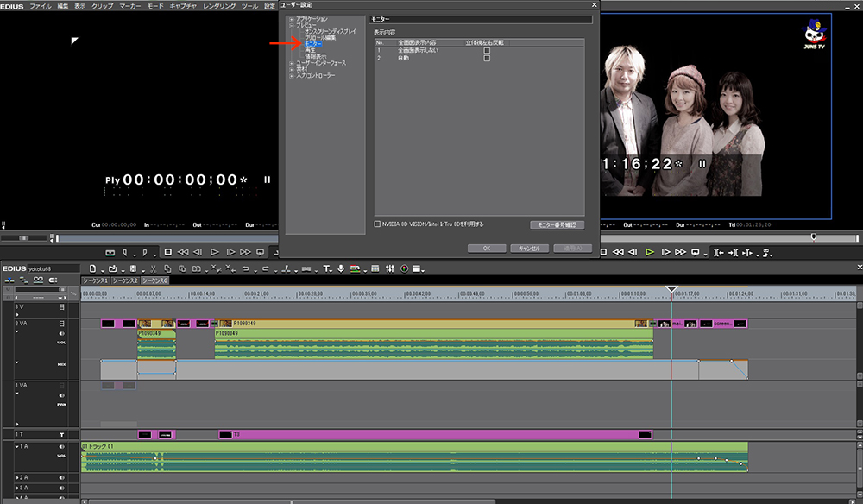Select オンスクリーンディスプレイ in settings tree
This screenshot has height=504, width=863.
(x=331, y=31)
